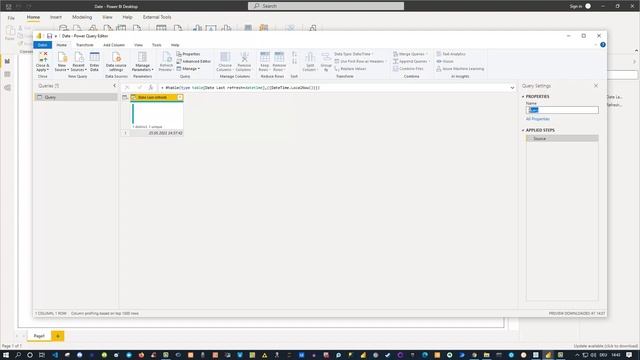Screen dimensions: 640x360
Task: Open the All Properties link
Action: 538,119
